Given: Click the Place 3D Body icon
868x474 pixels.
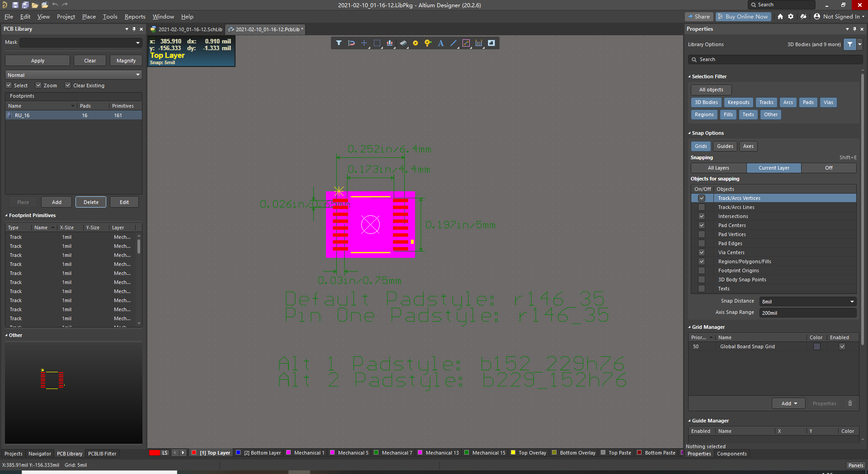Looking at the screenshot, I should coord(403,43).
